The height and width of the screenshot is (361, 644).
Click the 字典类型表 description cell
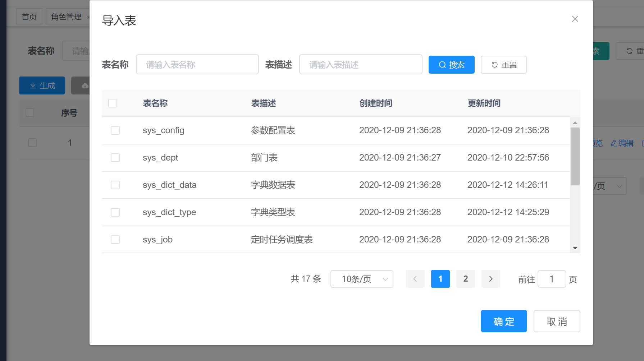(273, 212)
